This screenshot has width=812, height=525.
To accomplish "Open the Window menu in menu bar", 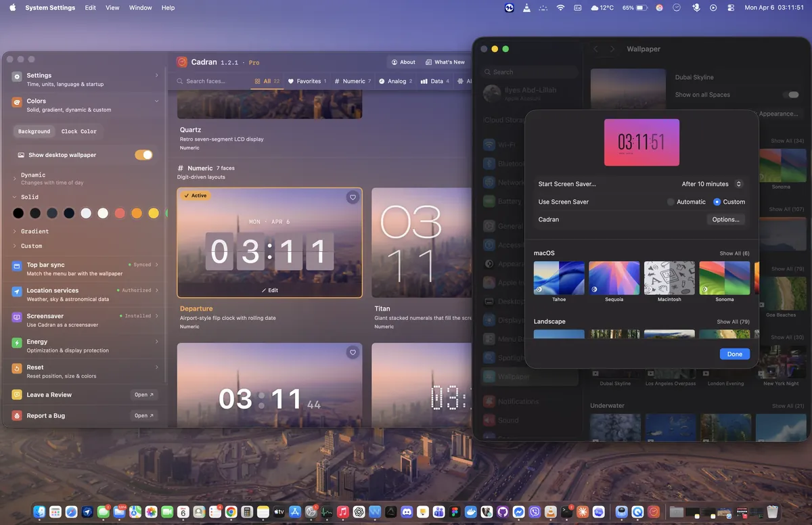I will tap(140, 7).
